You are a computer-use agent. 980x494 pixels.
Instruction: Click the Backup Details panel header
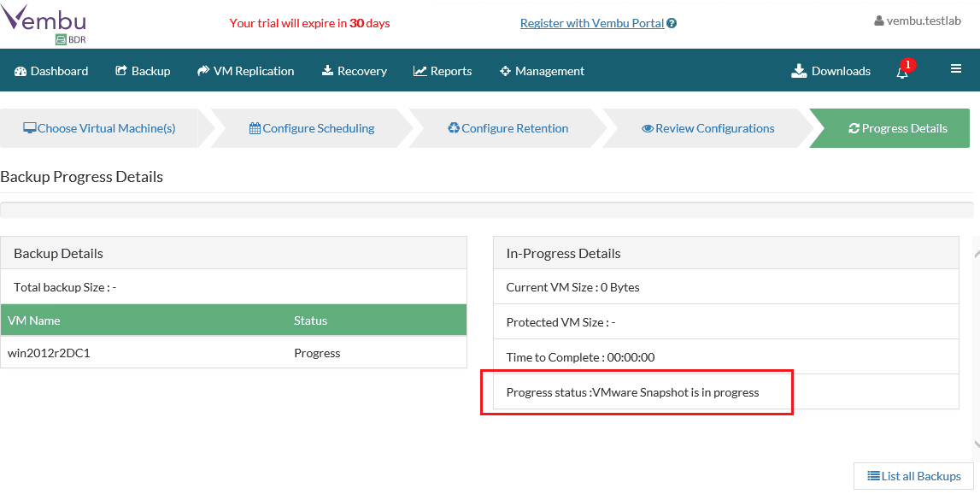[x=234, y=253]
